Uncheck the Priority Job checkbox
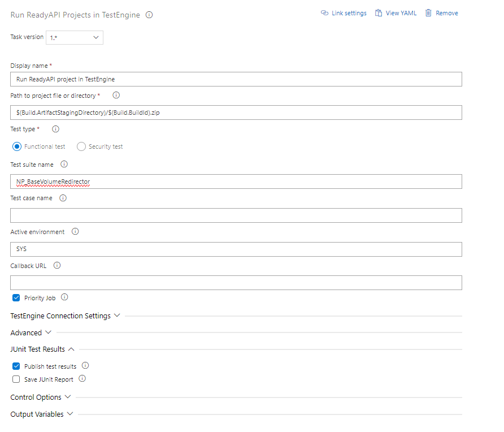This screenshot has height=432, width=504. point(16,298)
